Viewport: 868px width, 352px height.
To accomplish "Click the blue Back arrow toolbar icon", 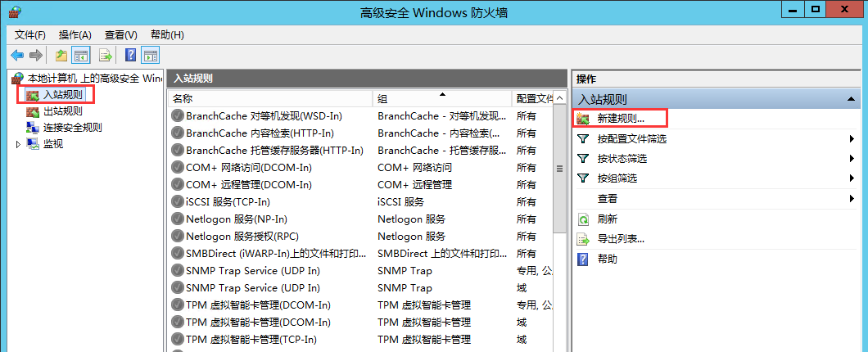I will [18, 56].
